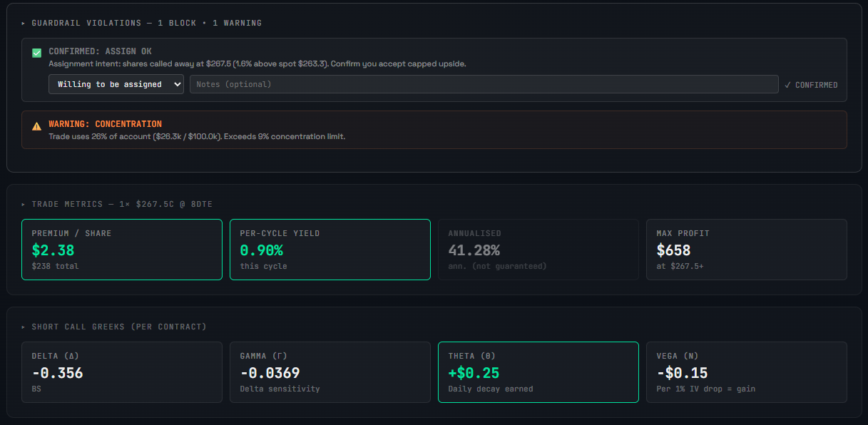Select the THETA (θ) greek card
The height and width of the screenshot is (425, 868).
(x=538, y=372)
